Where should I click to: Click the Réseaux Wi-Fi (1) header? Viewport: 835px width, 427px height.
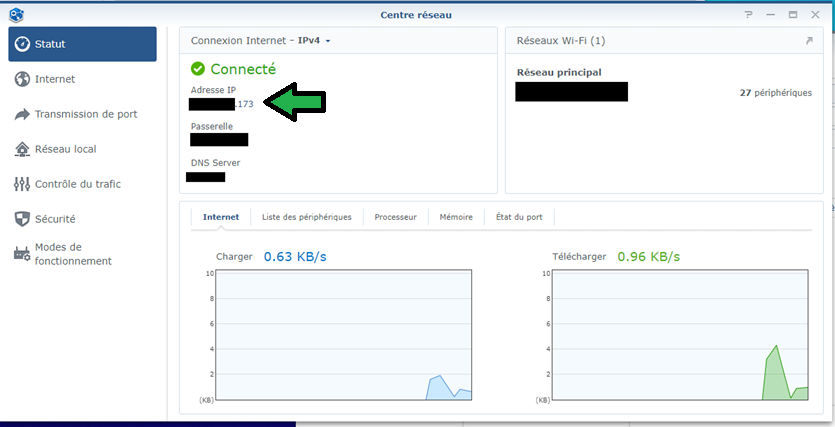click(561, 41)
